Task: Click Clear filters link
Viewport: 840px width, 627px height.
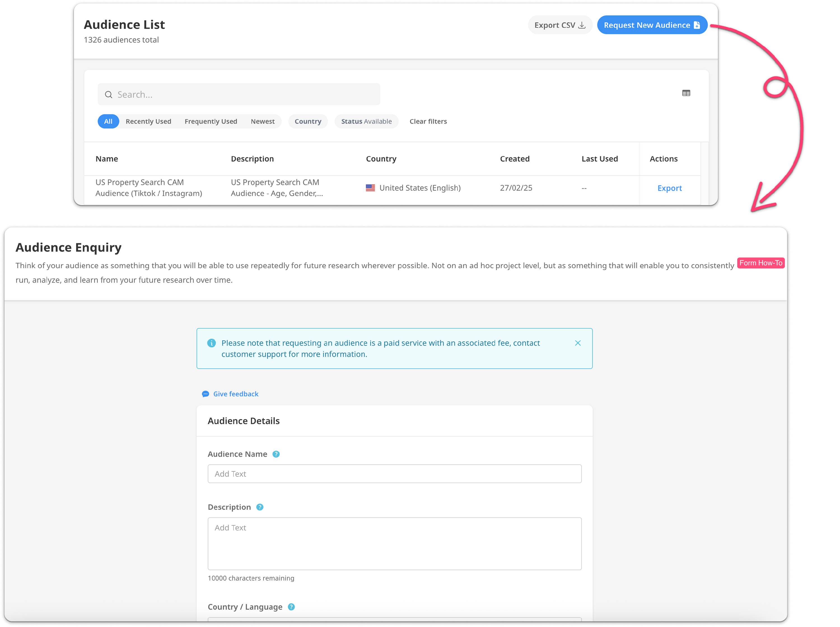Action: (428, 121)
